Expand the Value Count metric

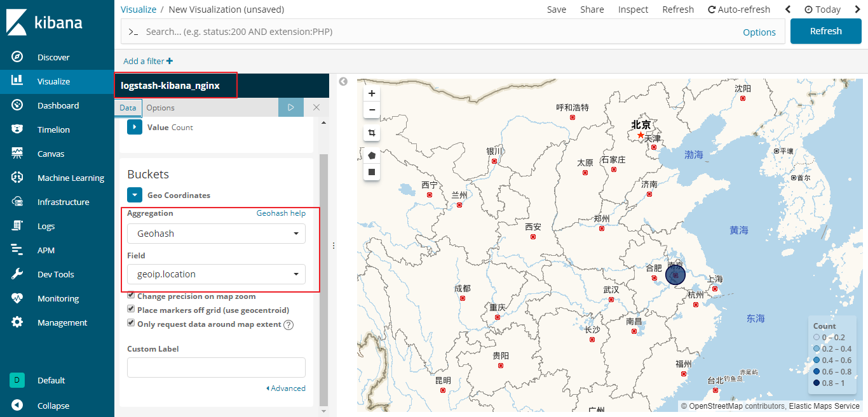(x=135, y=127)
